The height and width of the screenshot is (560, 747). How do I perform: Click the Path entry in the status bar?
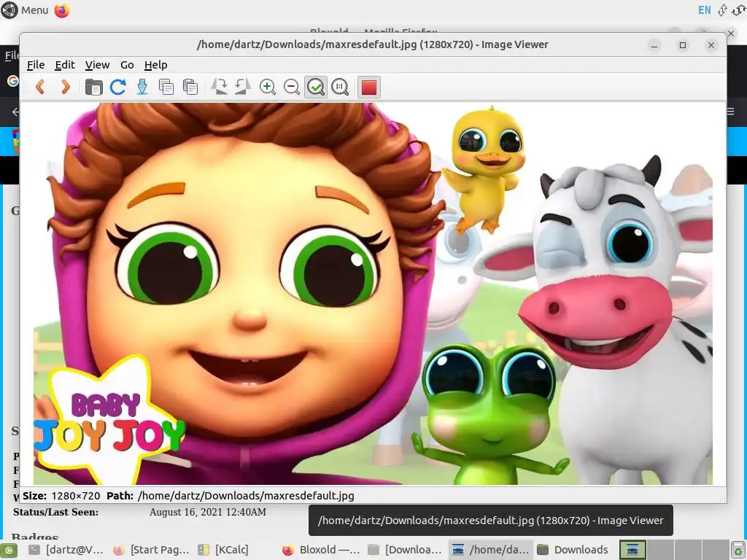(x=230, y=496)
